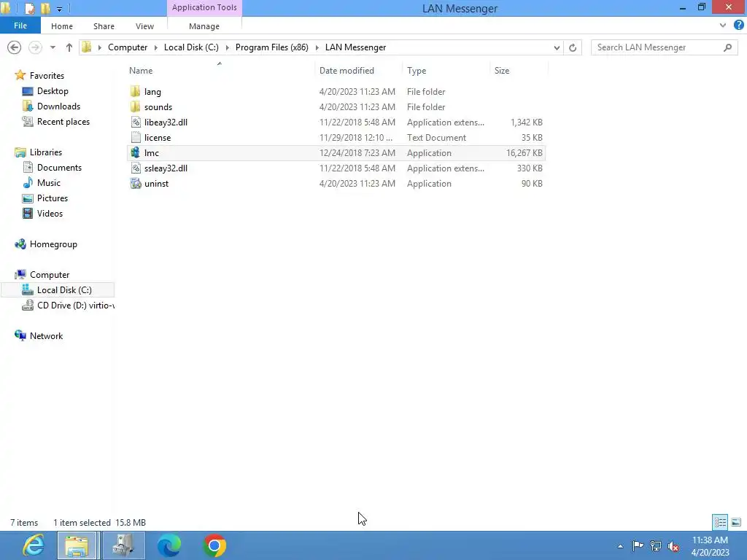The width and height of the screenshot is (747, 560).
Task: Select Computer in navigation pane
Action: [50, 275]
